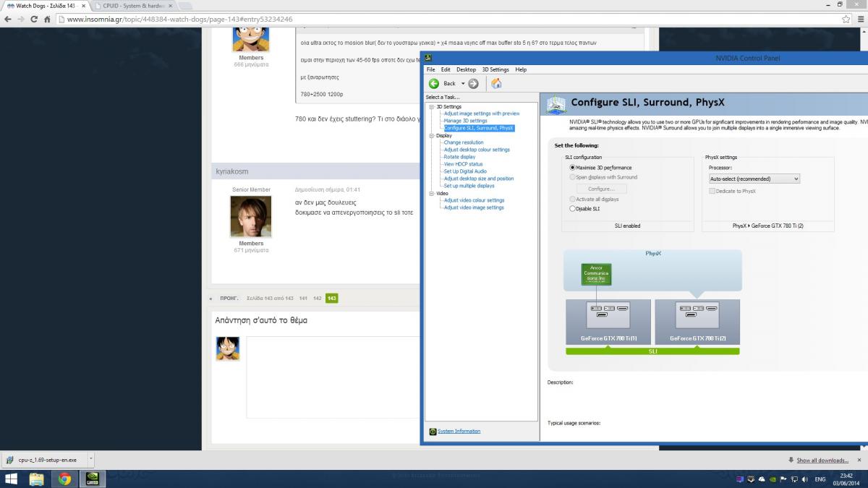This screenshot has height=488, width=868.
Task: Open the Desktop menu in NVIDIA Control Panel
Action: [467, 69]
